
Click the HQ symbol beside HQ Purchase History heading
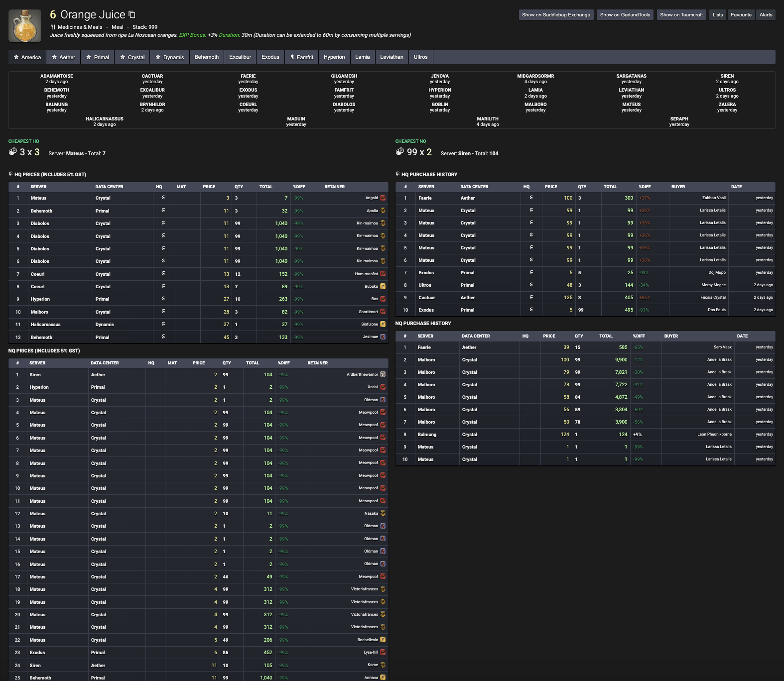click(x=397, y=174)
